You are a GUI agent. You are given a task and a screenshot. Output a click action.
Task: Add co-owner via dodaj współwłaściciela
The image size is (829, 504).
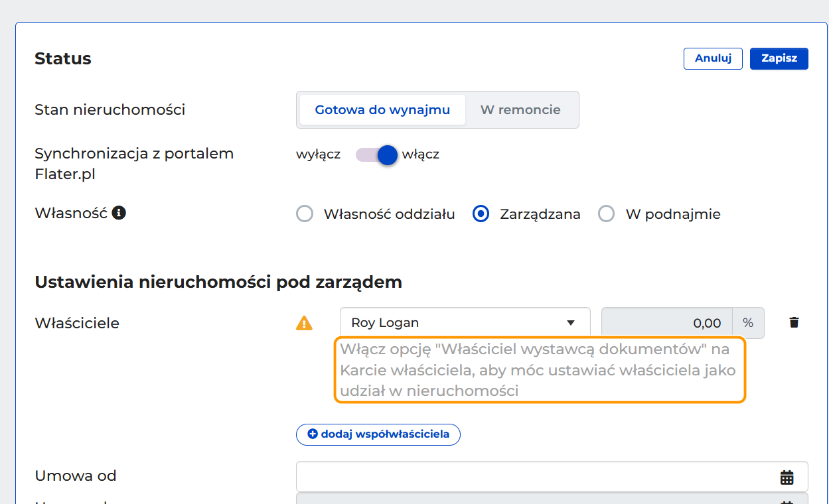[378, 434]
